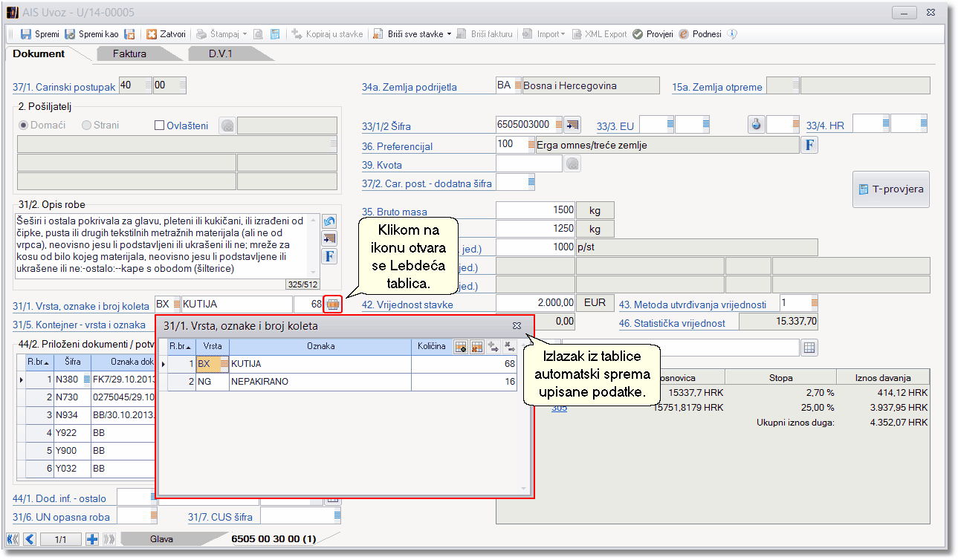Click Briši fakturu in the toolbar
The height and width of the screenshot is (560, 958).
(485, 34)
